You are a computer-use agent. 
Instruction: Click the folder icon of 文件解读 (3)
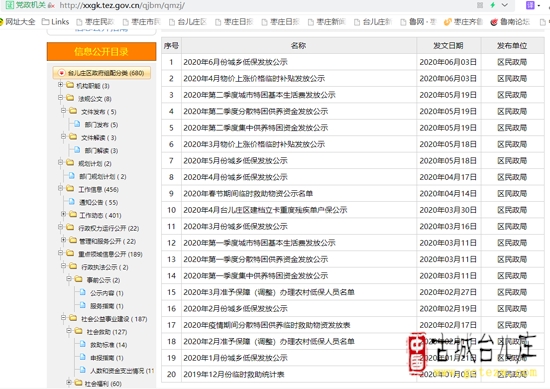click(73, 137)
